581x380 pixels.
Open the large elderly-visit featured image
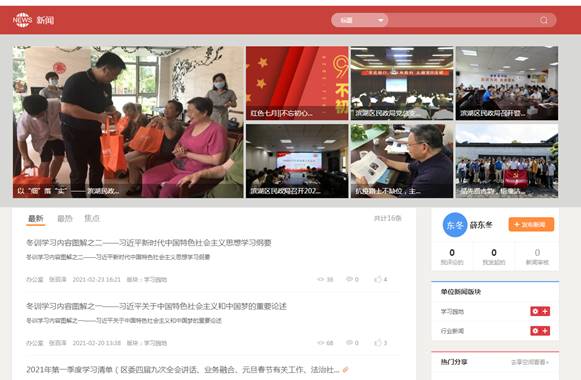coord(128,122)
